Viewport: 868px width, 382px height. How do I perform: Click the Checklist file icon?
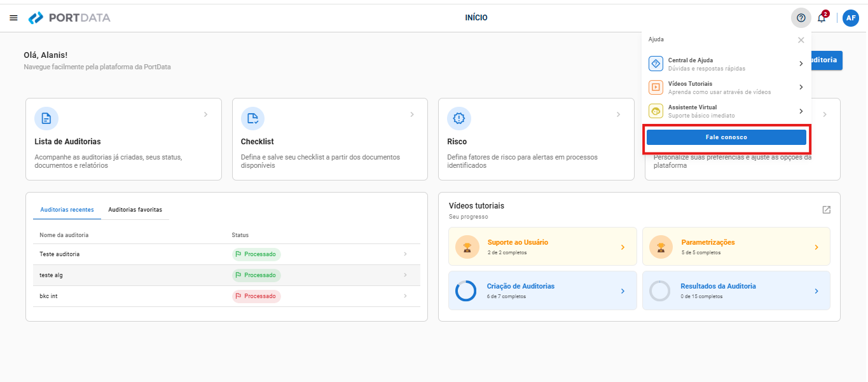click(252, 118)
